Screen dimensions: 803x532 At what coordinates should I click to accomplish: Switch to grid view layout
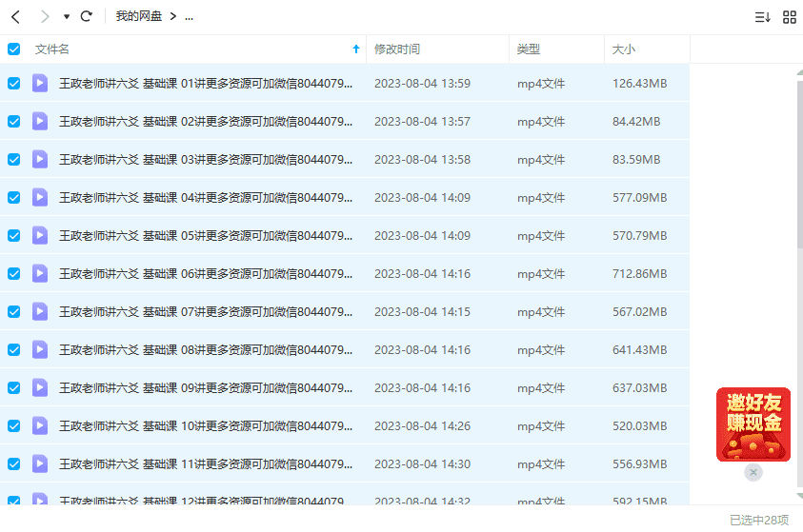pyautogui.click(x=790, y=17)
